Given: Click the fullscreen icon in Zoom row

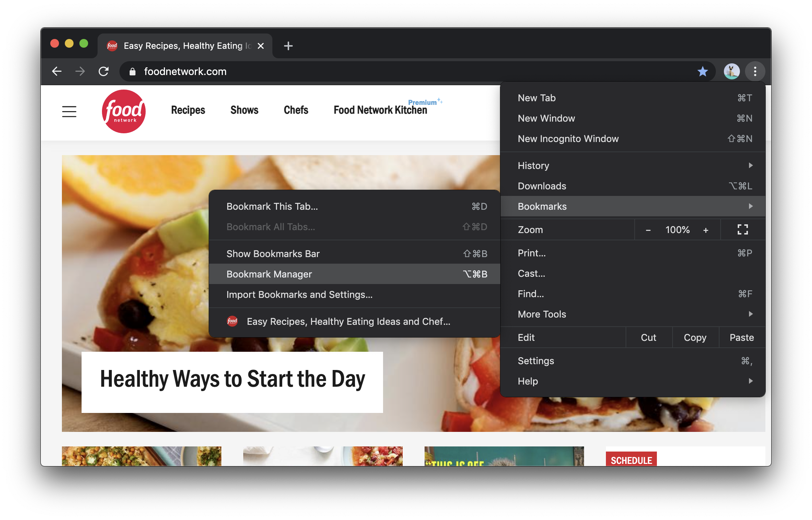Looking at the screenshot, I should pos(743,229).
